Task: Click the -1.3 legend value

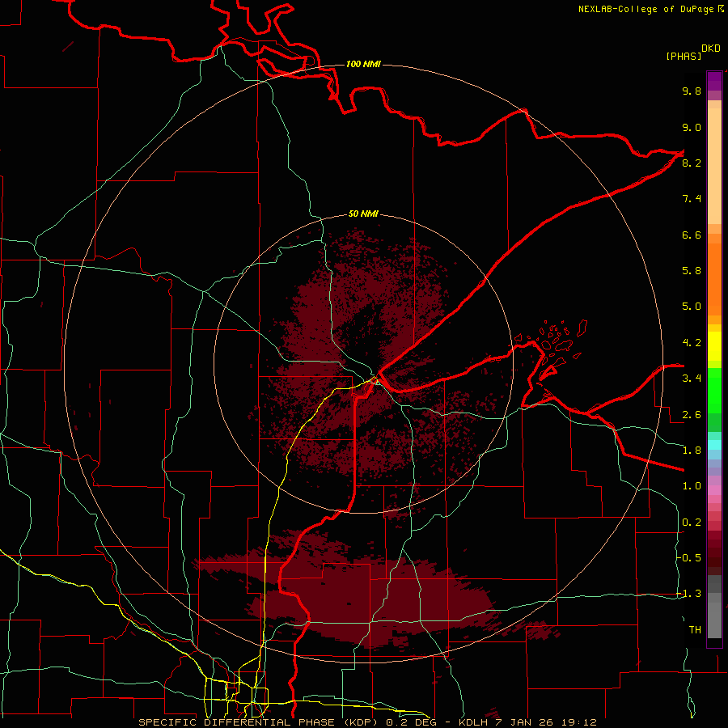Action: click(689, 594)
